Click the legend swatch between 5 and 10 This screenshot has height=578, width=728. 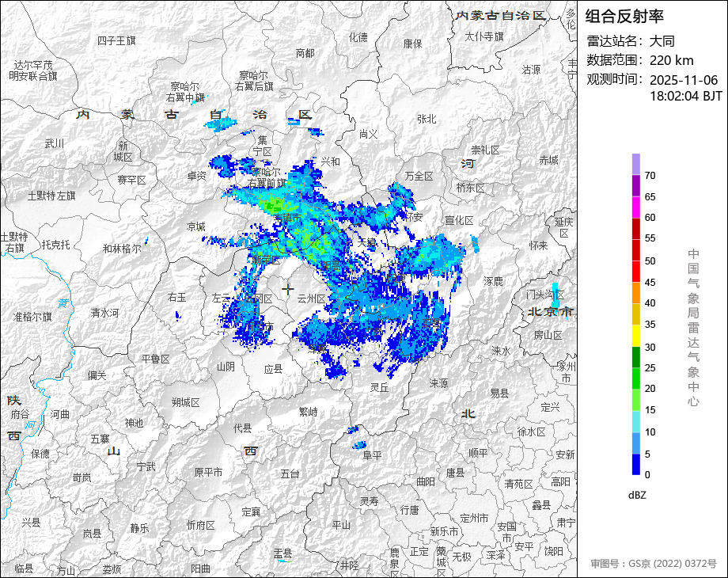coord(635,443)
